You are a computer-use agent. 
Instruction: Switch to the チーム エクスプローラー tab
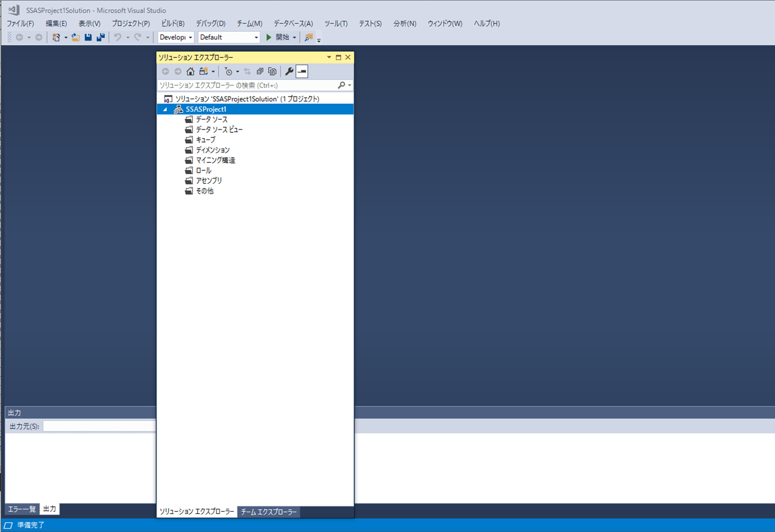(x=269, y=512)
